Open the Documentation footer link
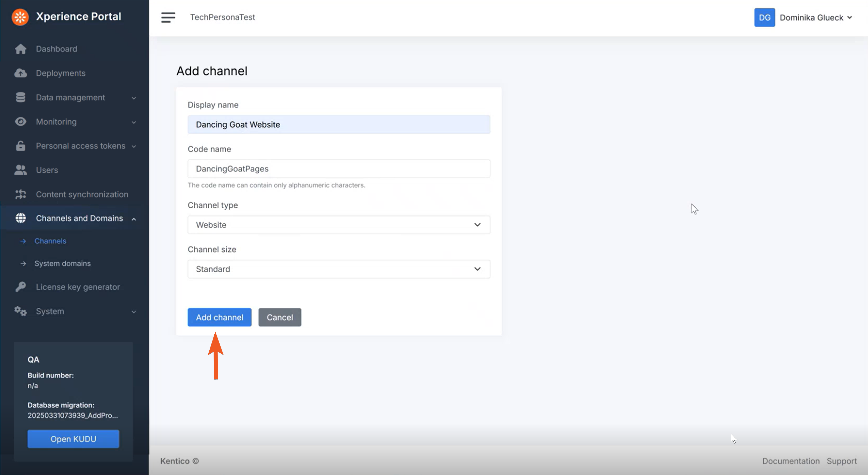The image size is (868, 475). point(791,461)
